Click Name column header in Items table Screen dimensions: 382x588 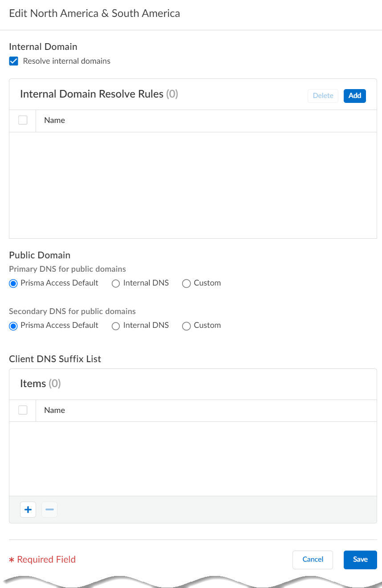tap(55, 410)
